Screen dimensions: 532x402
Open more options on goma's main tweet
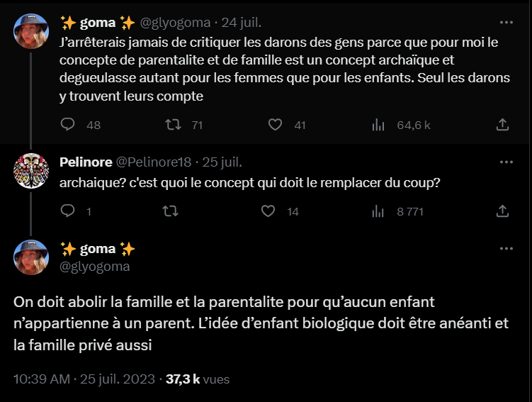(506, 249)
